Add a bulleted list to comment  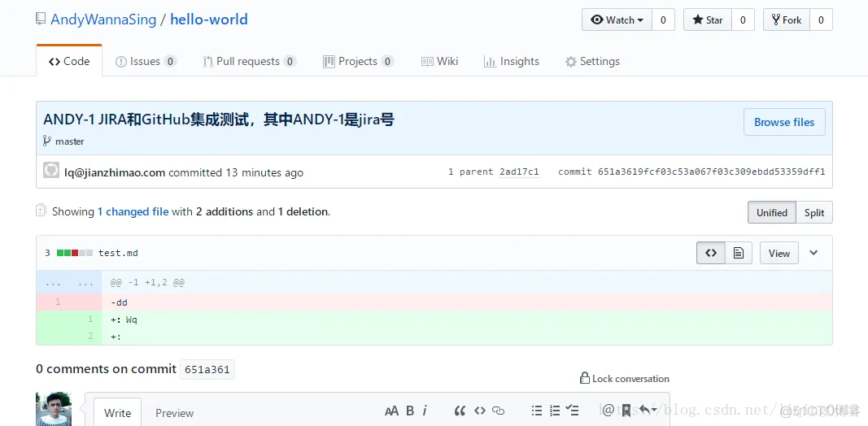coord(536,411)
